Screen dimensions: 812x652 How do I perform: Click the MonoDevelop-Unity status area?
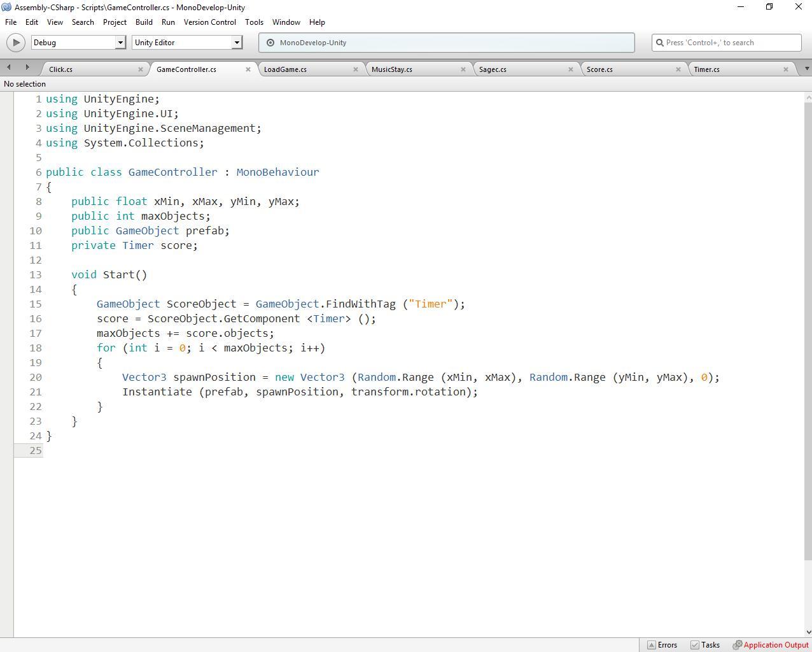coord(447,43)
